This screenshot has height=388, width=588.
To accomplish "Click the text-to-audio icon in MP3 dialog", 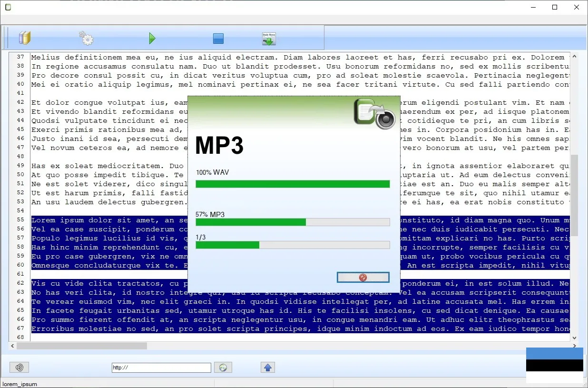I will pyautogui.click(x=375, y=114).
